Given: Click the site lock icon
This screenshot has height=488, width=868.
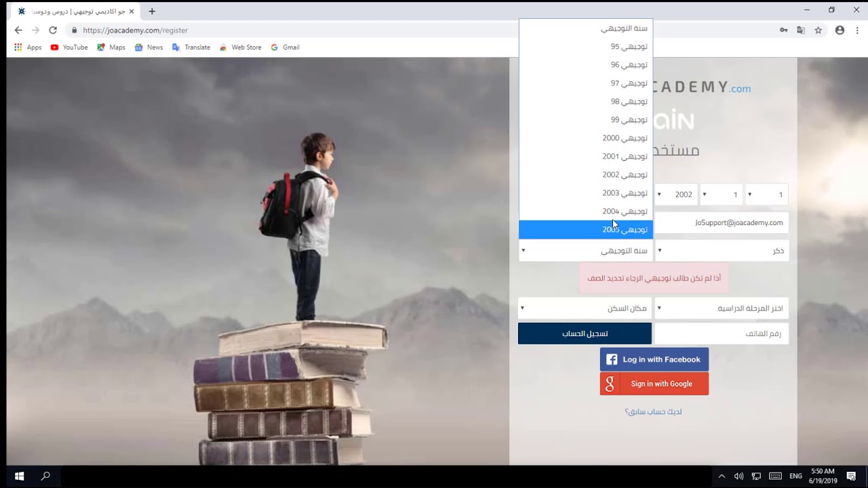Looking at the screenshot, I should tap(75, 30).
